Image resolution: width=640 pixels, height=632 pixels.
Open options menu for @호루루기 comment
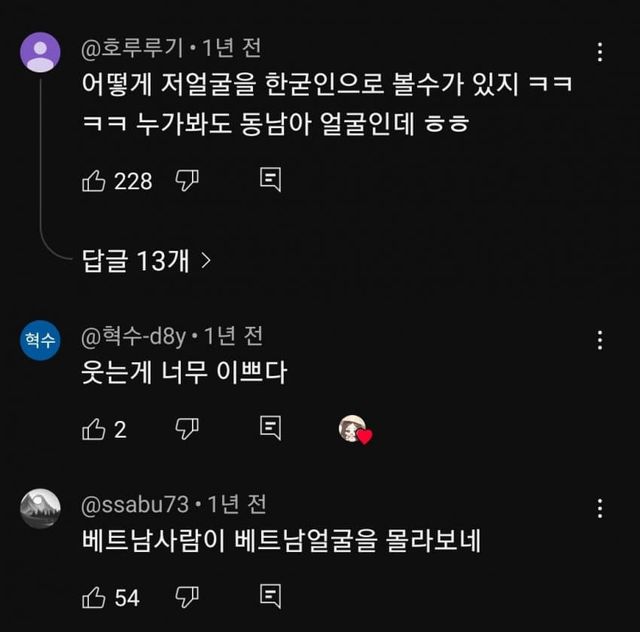pyautogui.click(x=599, y=53)
